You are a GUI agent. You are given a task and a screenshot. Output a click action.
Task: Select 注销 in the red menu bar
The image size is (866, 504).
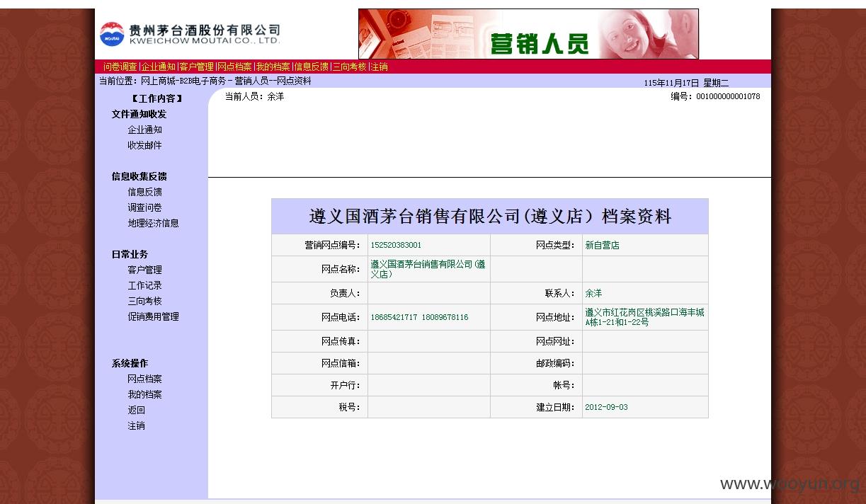pos(380,67)
